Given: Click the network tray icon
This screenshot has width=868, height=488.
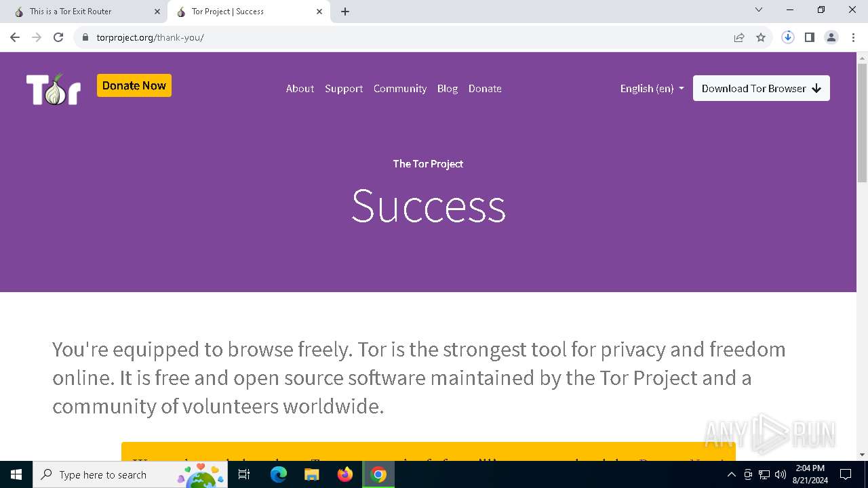Looking at the screenshot, I should point(764,474).
